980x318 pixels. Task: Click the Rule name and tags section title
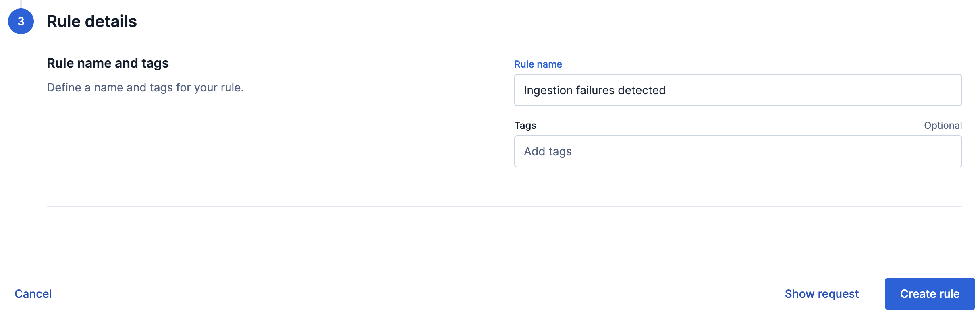108,63
